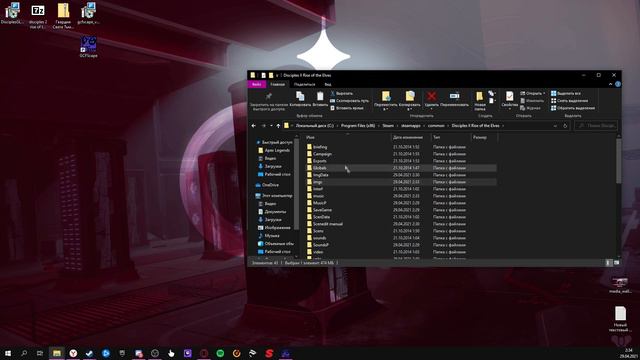Open the Copy to (Копировать в) dropdown
Screen dimensions: 640x360
409,109
